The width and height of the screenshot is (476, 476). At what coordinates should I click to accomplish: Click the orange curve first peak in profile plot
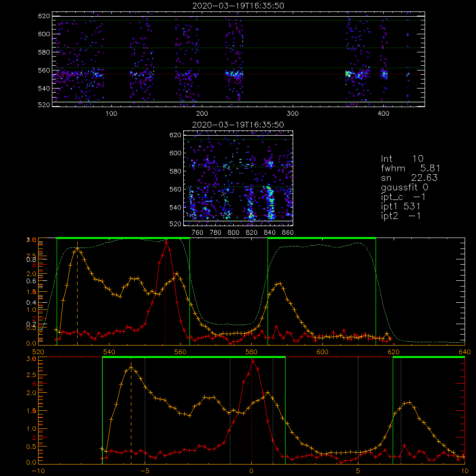click(x=77, y=248)
